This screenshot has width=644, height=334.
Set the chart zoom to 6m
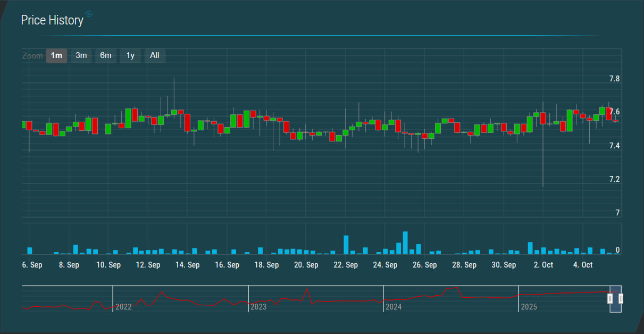click(x=106, y=55)
